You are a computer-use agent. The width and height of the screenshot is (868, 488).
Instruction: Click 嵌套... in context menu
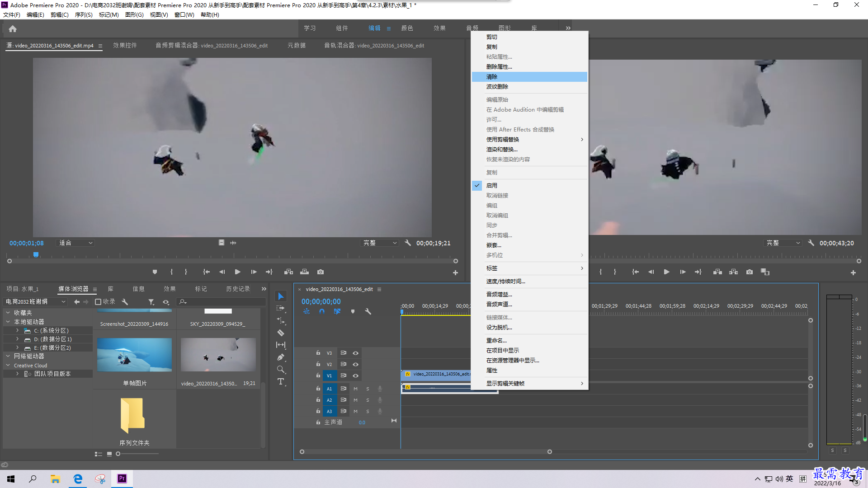click(x=529, y=245)
